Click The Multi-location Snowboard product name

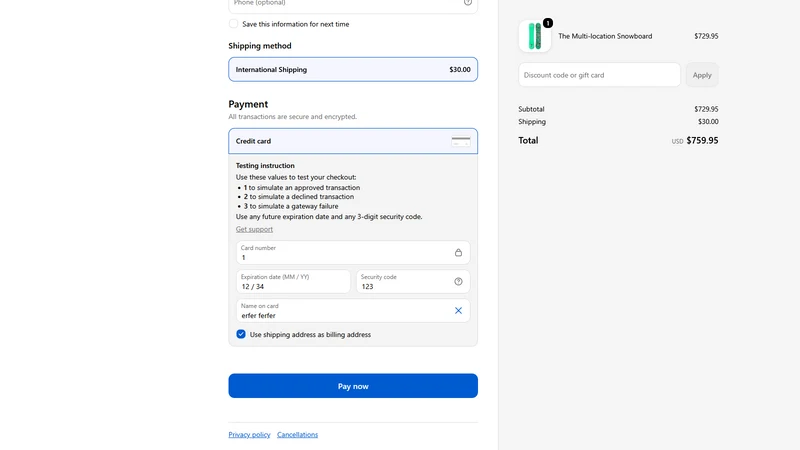click(x=605, y=36)
